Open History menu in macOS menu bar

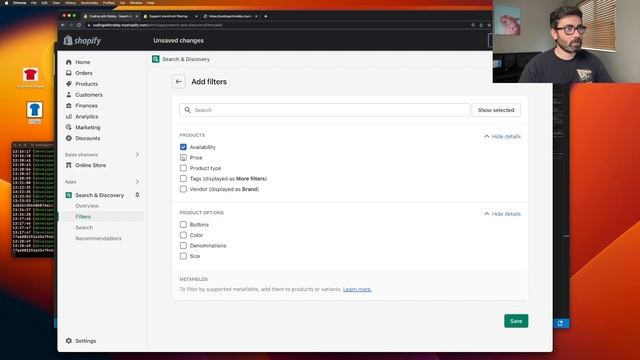(70, 3)
